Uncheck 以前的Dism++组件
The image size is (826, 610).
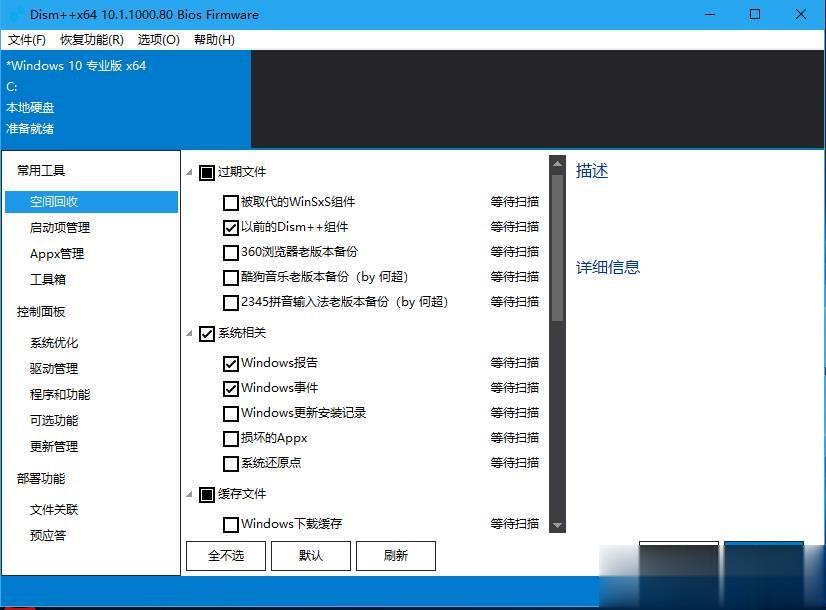tap(231, 227)
